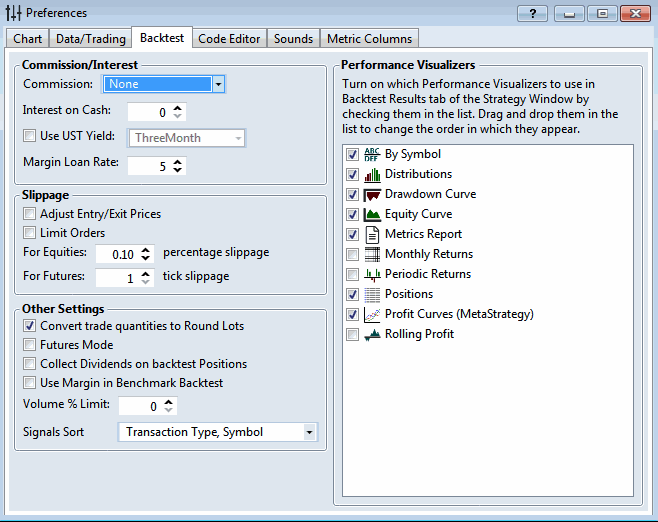
Task: Toggle the Metrics Report visualizer checkbox
Action: pyautogui.click(x=352, y=235)
